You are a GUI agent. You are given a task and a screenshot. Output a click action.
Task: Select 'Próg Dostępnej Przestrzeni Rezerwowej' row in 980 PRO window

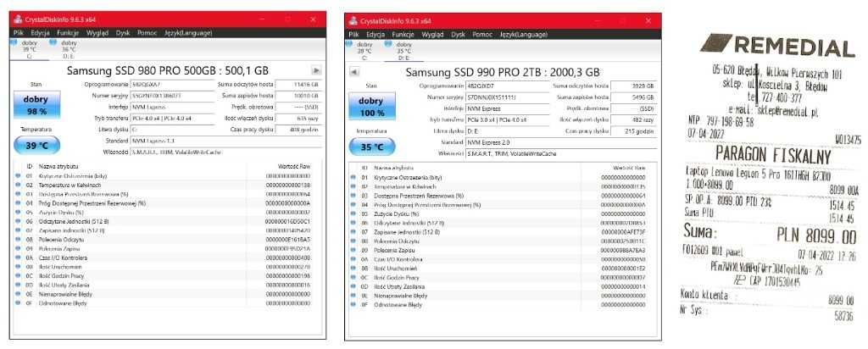click(x=167, y=203)
